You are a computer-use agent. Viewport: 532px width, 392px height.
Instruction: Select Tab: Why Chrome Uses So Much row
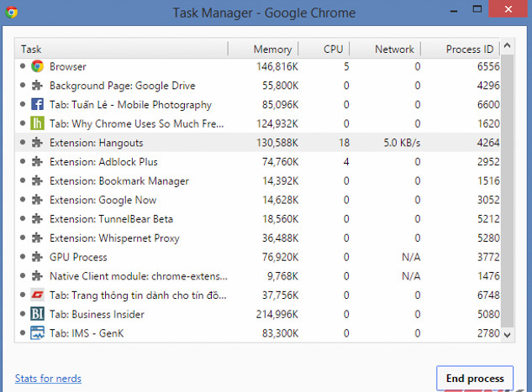point(258,123)
